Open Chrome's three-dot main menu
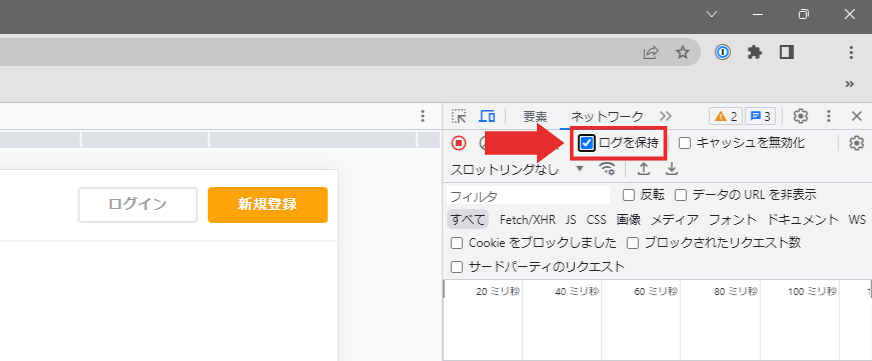The width and height of the screenshot is (872, 361). pyautogui.click(x=851, y=53)
